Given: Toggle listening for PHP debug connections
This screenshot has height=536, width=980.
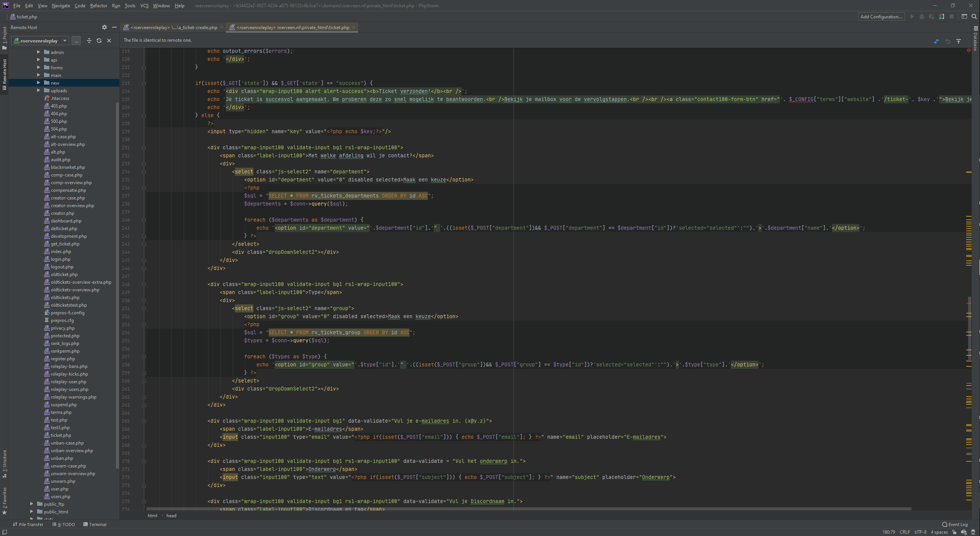Looking at the screenshot, I should click(x=941, y=16).
